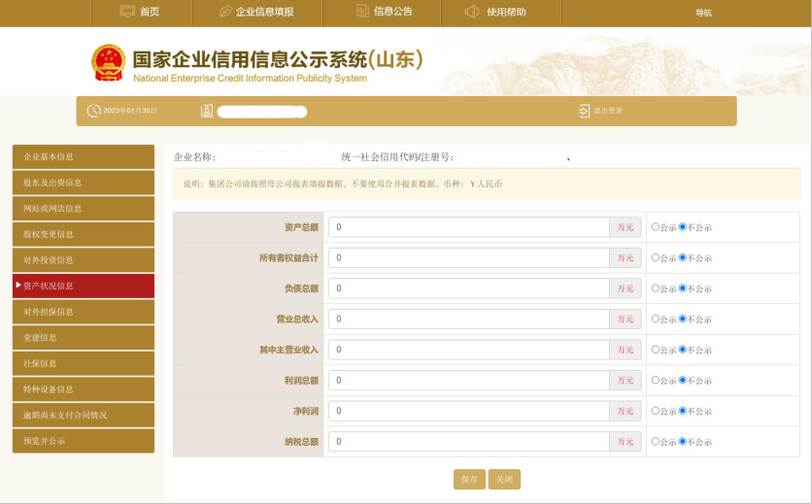Open 企业基本信息 in the sidebar
This screenshot has height=504, width=812.
(x=84, y=156)
